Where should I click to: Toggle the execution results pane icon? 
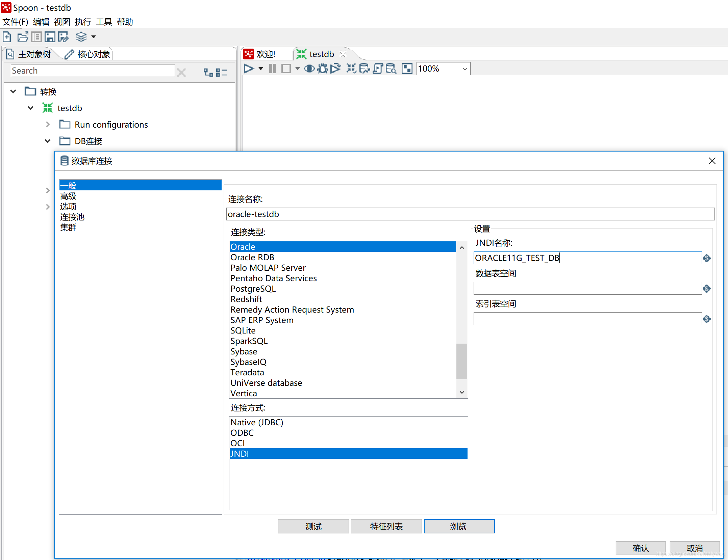click(407, 69)
